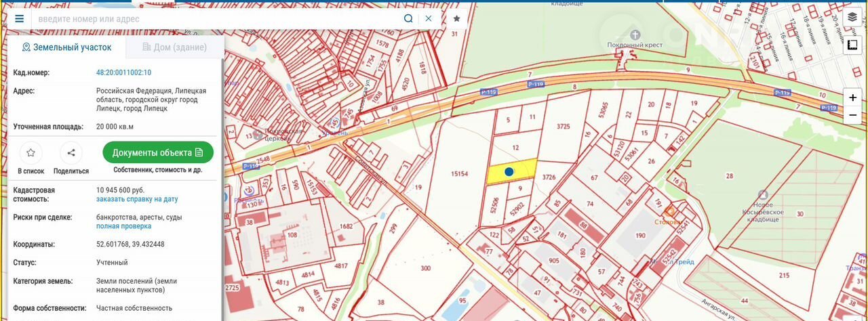Clear the search field with X
This screenshot has width=868, height=321.
tap(429, 19)
